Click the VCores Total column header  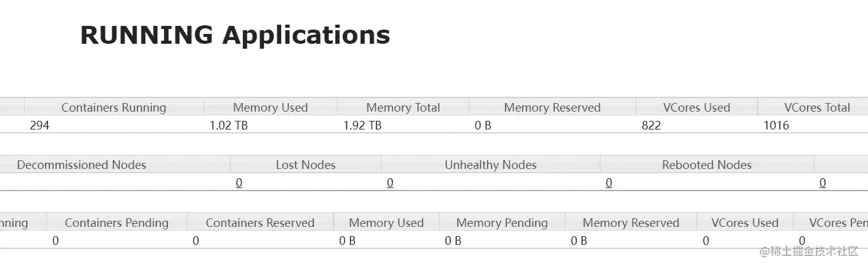click(x=817, y=107)
